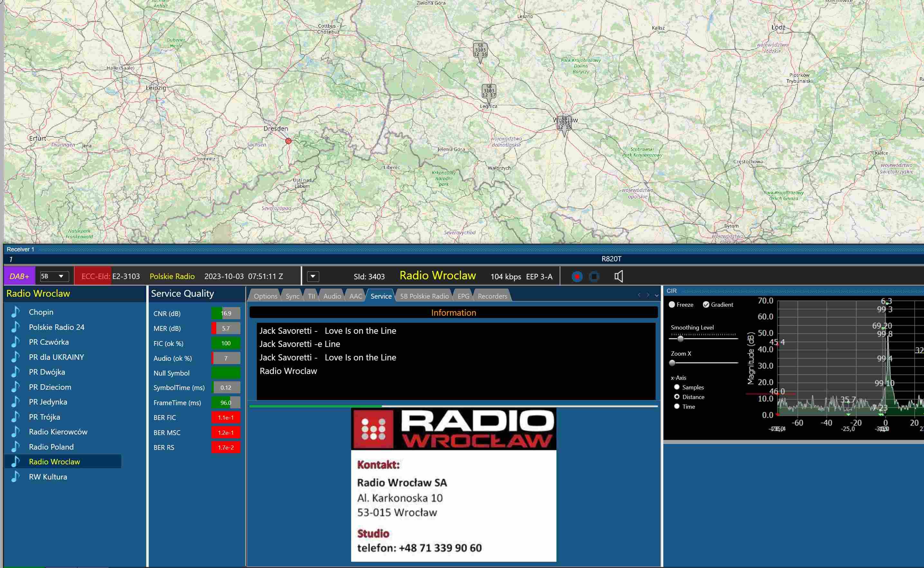Click the note icon beside PR Dzieciom
Screen dimensions: 924x568
pyautogui.click(x=15, y=387)
